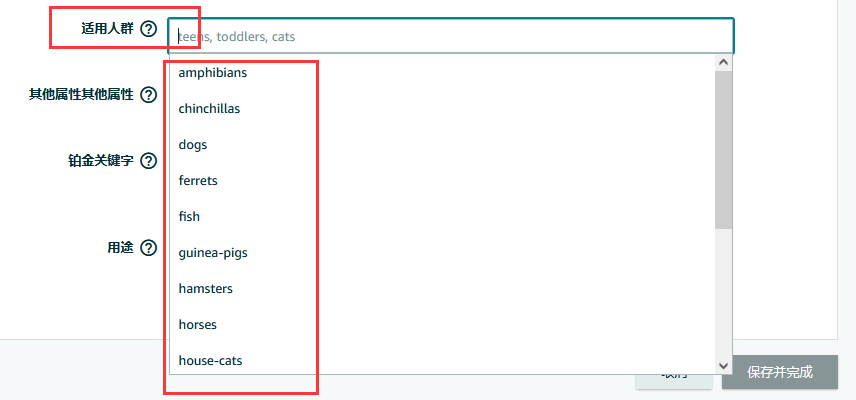This screenshot has width=856, height=400.
Task: Pick the "hamsters" option
Action: tap(205, 289)
